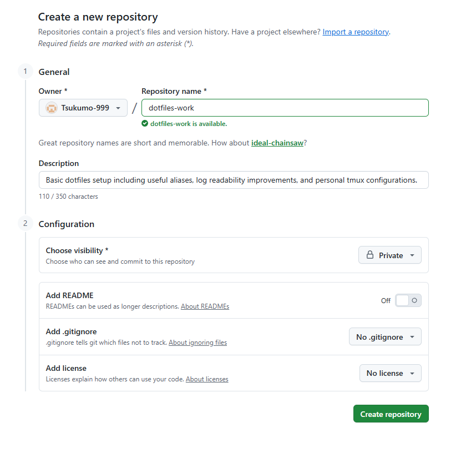
Task: Expand the Private visibility dropdown
Action: [x=390, y=255]
